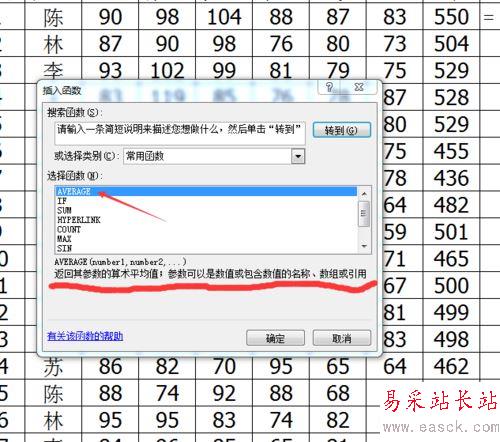
Task: Select HYPERLINK in the function list
Action: coord(206,220)
